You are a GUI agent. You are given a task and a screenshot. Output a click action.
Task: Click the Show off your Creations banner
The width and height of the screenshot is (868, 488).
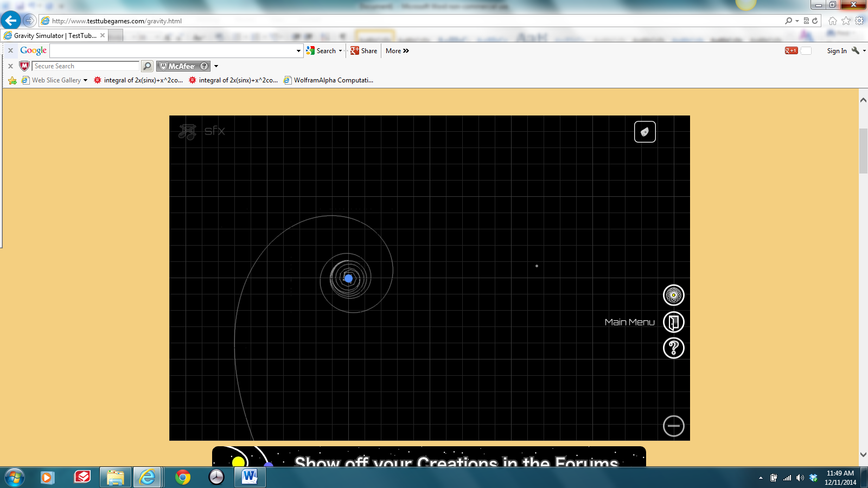pyautogui.click(x=429, y=457)
